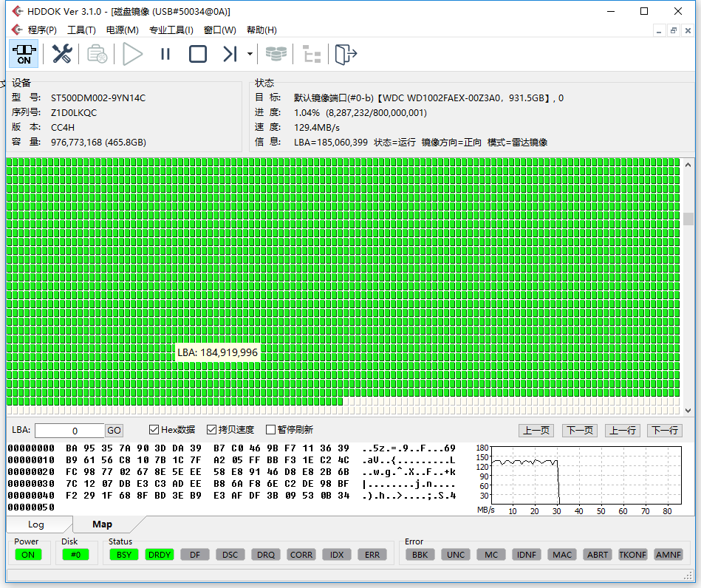Click the model text ST500DM002-9YN14C
Image resolution: width=701 pixels, height=588 pixels.
click(98, 98)
